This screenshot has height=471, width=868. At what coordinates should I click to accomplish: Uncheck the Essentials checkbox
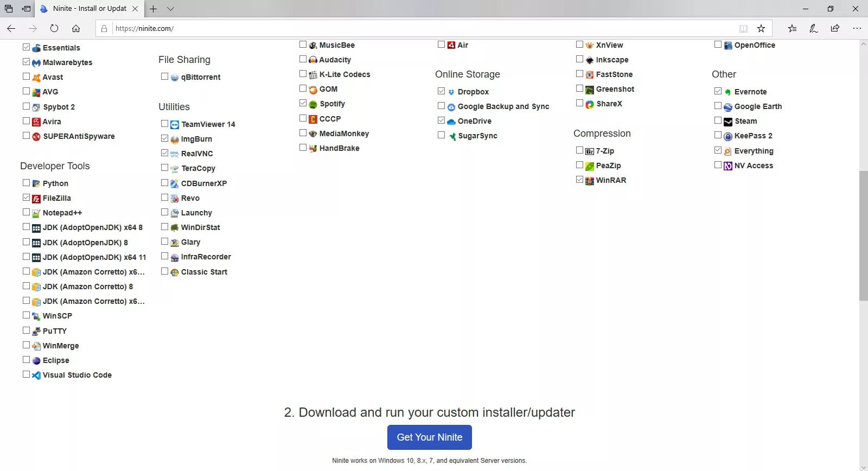click(x=26, y=47)
